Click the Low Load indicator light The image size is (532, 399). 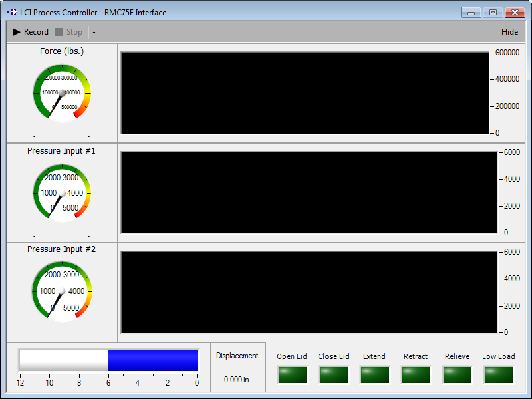[498, 374]
